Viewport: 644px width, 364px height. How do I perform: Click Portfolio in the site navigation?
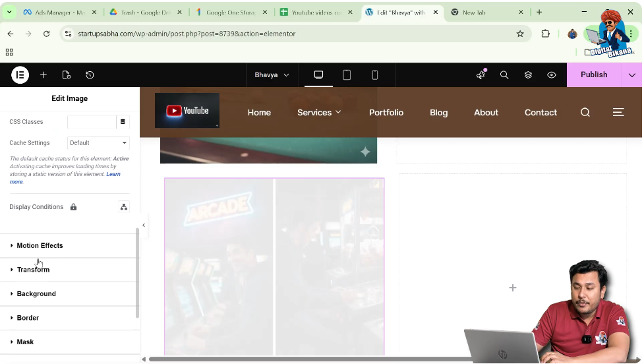click(386, 113)
